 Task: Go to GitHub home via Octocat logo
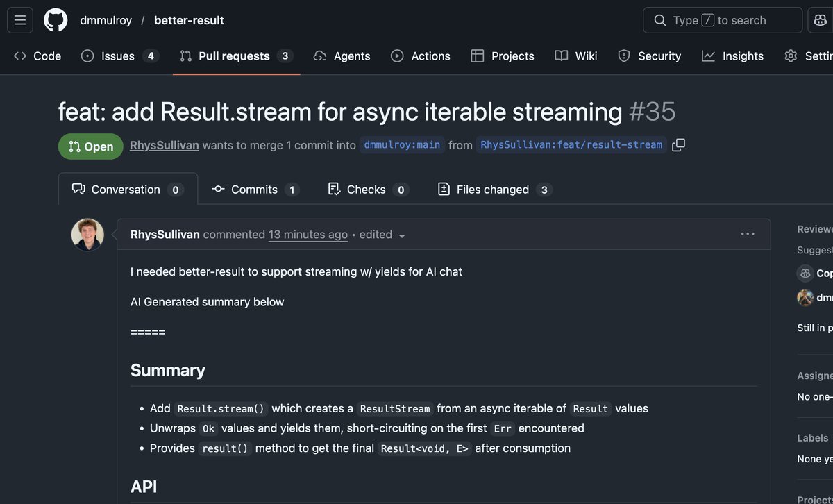coord(56,20)
